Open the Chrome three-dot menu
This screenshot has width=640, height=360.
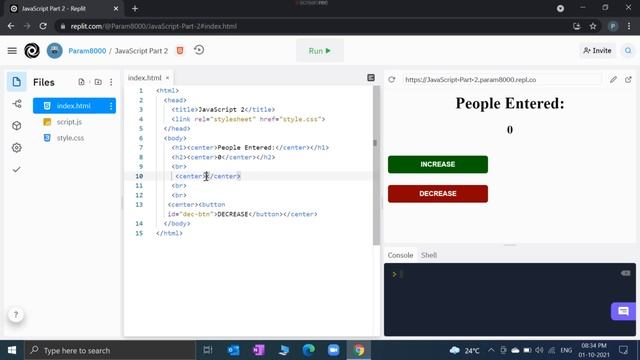[x=629, y=26]
